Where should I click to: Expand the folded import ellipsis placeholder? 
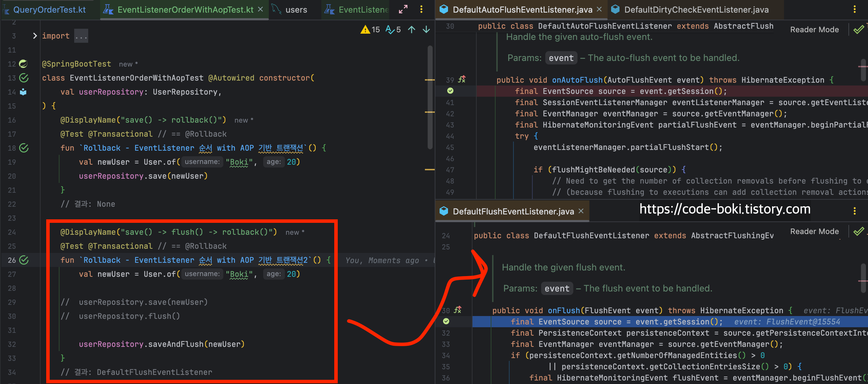click(x=81, y=36)
